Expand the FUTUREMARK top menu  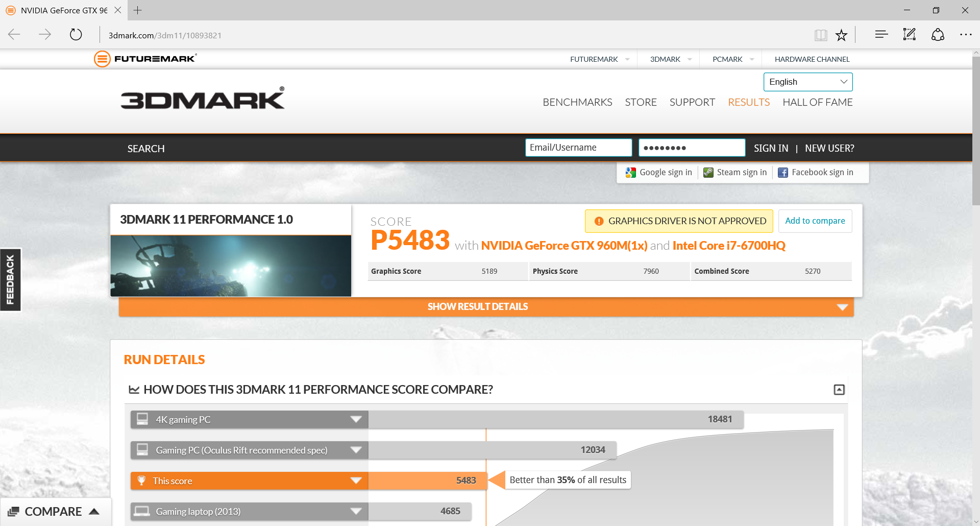pyautogui.click(x=627, y=59)
